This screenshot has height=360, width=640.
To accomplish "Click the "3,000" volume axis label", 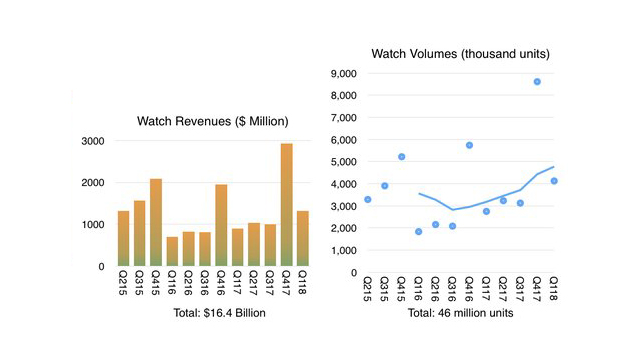I will [x=343, y=207].
